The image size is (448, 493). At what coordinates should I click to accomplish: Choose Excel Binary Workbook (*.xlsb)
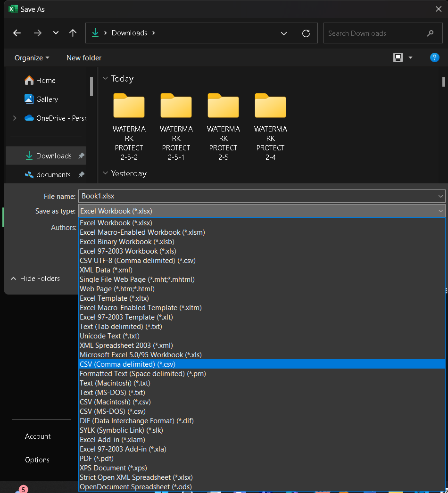[262, 242]
